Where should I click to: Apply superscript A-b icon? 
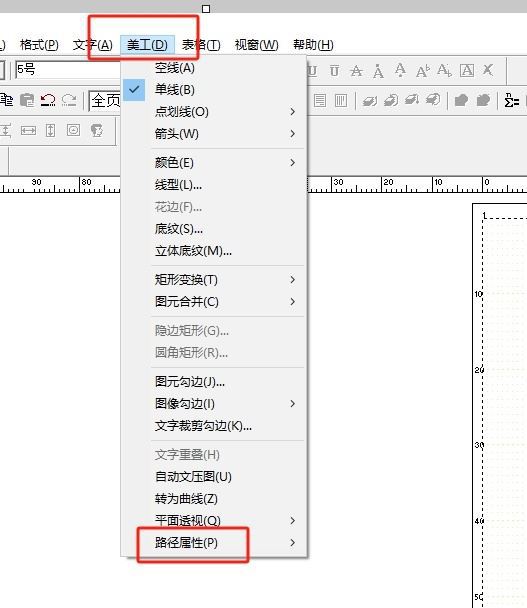(x=423, y=71)
